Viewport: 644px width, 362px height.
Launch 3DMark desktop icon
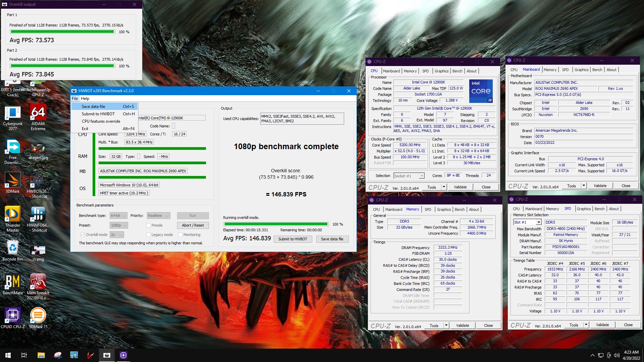[x=13, y=183]
